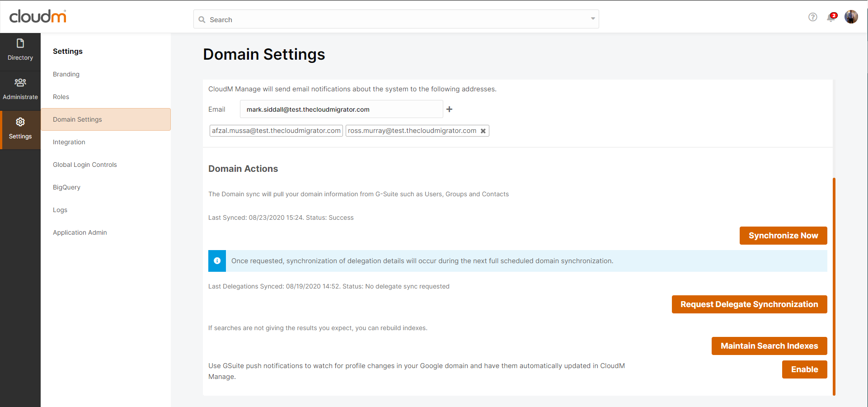
Task: Expand the search dropdown arrow
Action: [593, 19]
